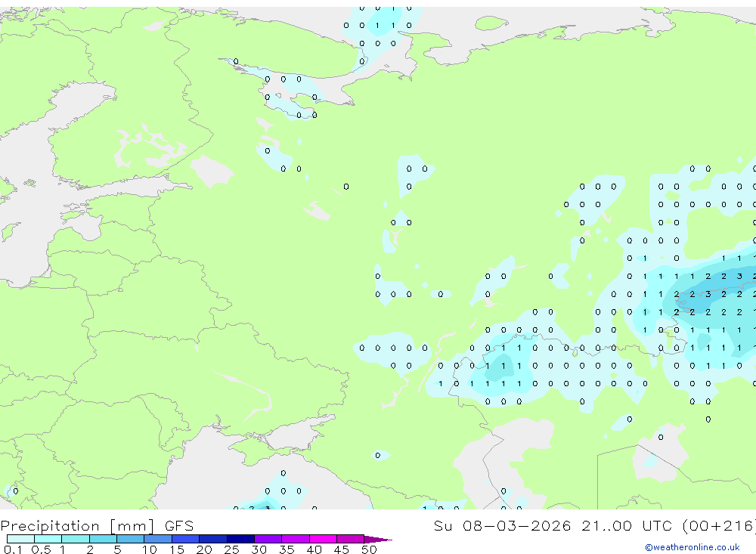Click the legend label '35'
756x554 pixels.
click(287, 549)
